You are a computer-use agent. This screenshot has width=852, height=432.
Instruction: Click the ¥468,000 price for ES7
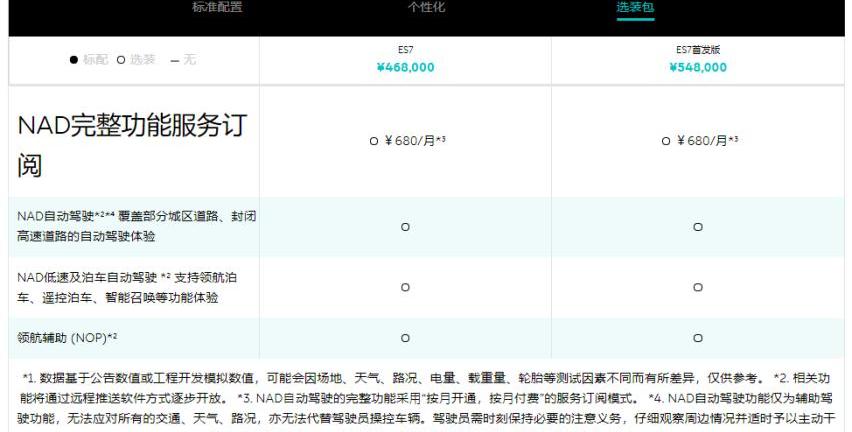405,67
